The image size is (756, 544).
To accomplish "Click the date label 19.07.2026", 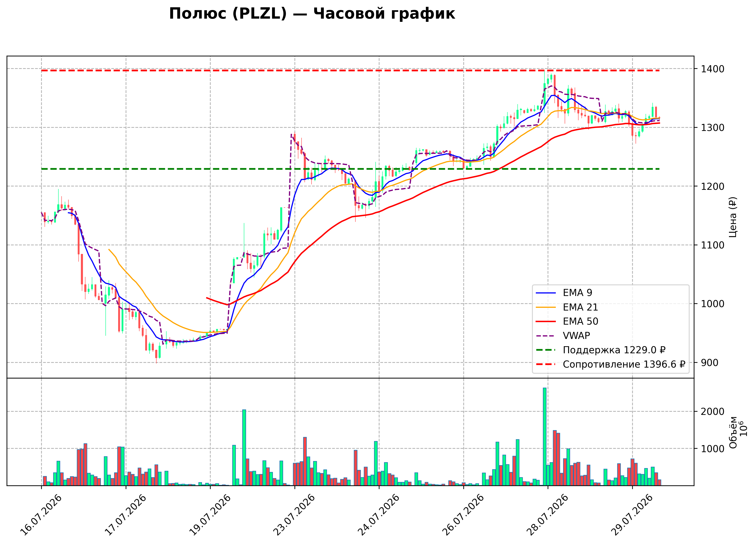I will 210,515.
